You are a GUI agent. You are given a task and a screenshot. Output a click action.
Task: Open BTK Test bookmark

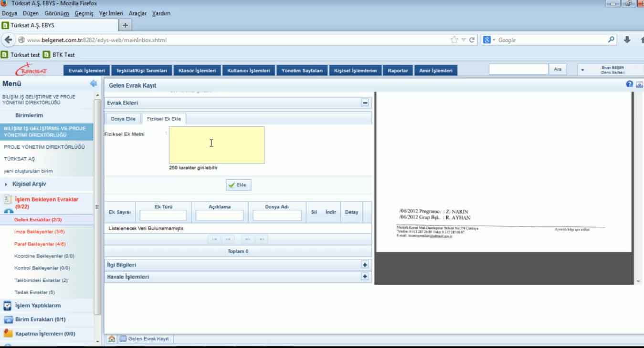tap(59, 55)
